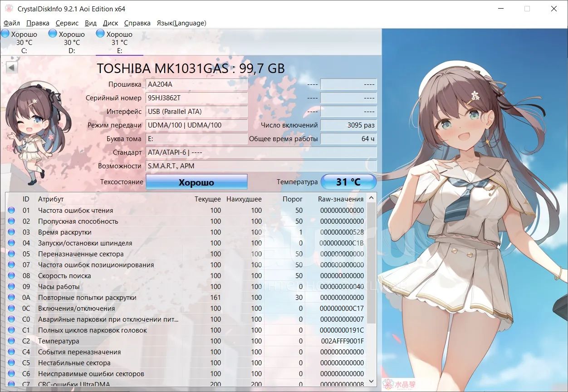Screen dimensions: 568x392
Task: Click the Текущее column header
Action: 208,199
